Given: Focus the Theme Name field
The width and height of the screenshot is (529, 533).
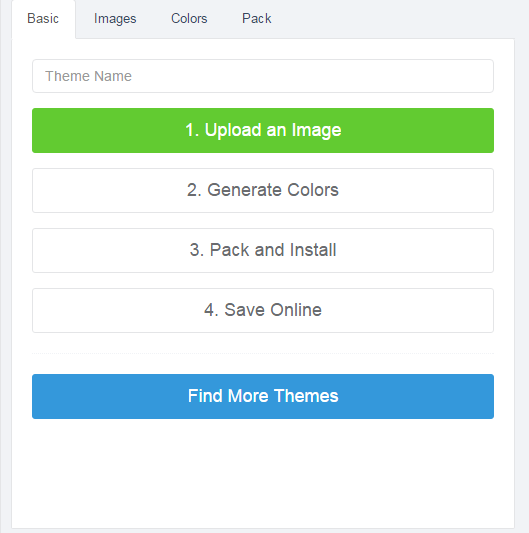Looking at the screenshot, I should click(263, 76).
